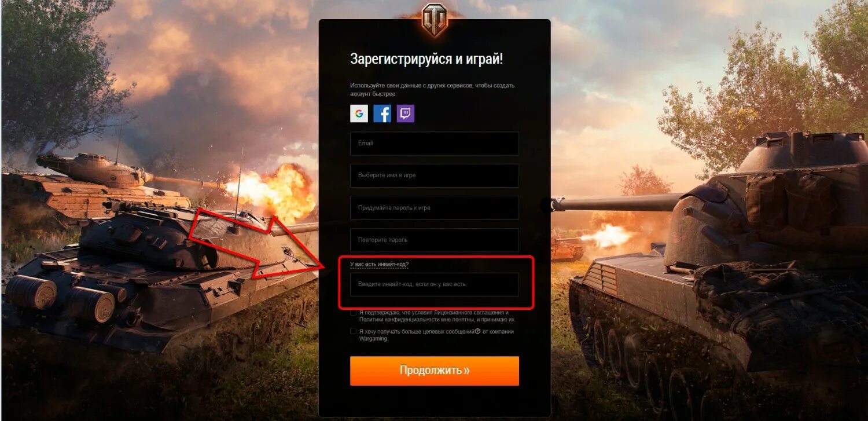Choose Twitch as the sign-up service
The image size is (868, 421).
406,114
